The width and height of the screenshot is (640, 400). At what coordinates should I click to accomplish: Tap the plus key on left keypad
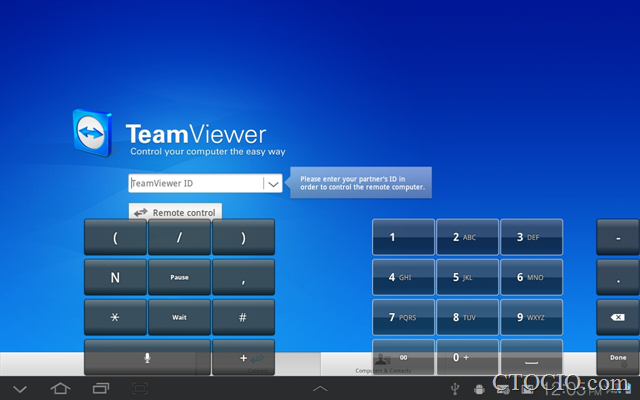pyautogui.click(x=243, y=358)
